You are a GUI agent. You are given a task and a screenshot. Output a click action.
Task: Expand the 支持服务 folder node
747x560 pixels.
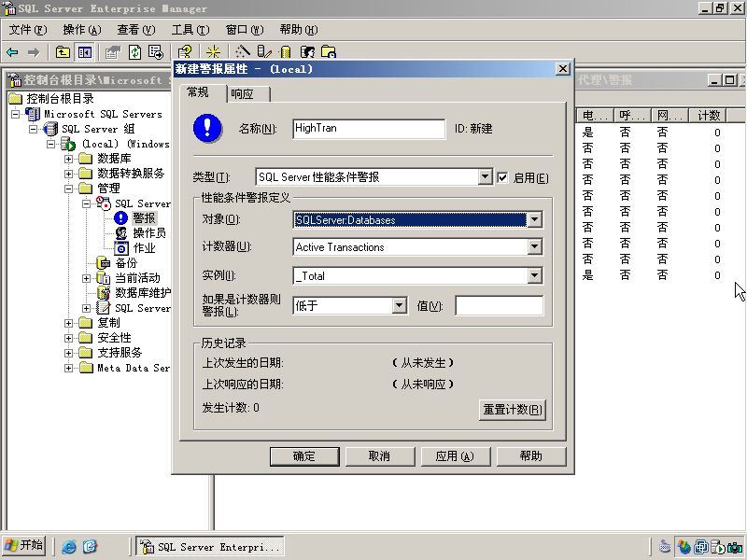point(68,354)
